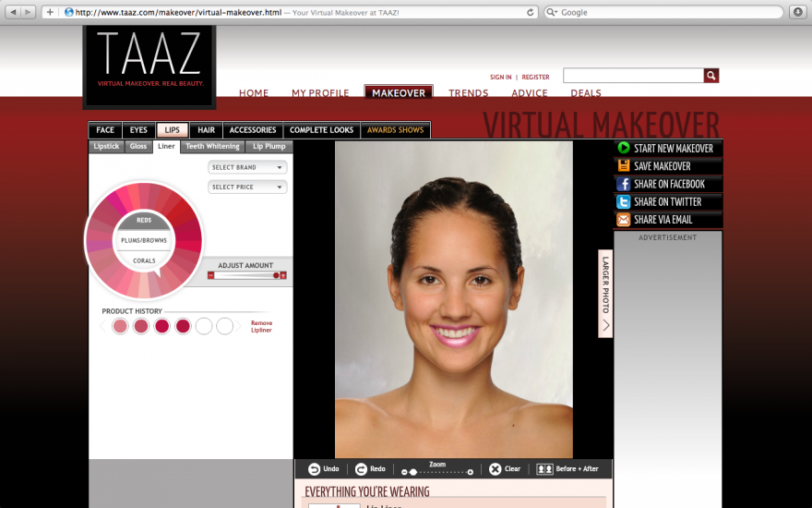Click Share on Twitter button text
Image resolution: width=812 pixels, height=508 pixels.
pyautogui.click(x=667, y=201)
